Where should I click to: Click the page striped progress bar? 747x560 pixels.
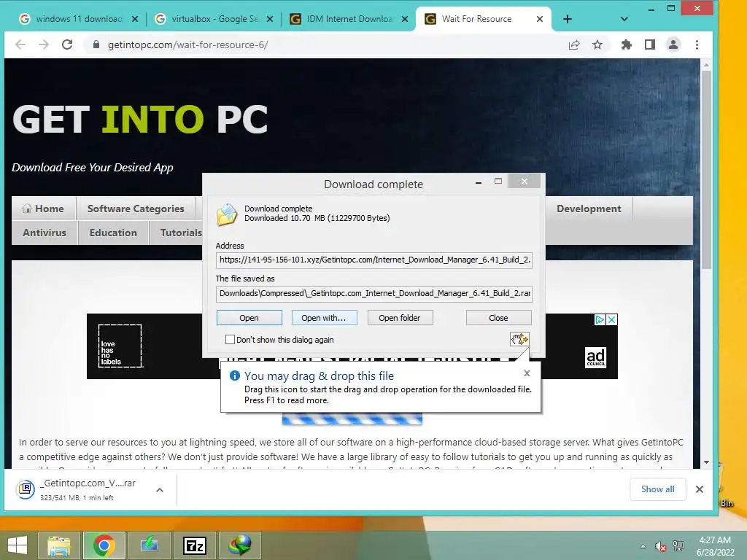tap(352, 420)
